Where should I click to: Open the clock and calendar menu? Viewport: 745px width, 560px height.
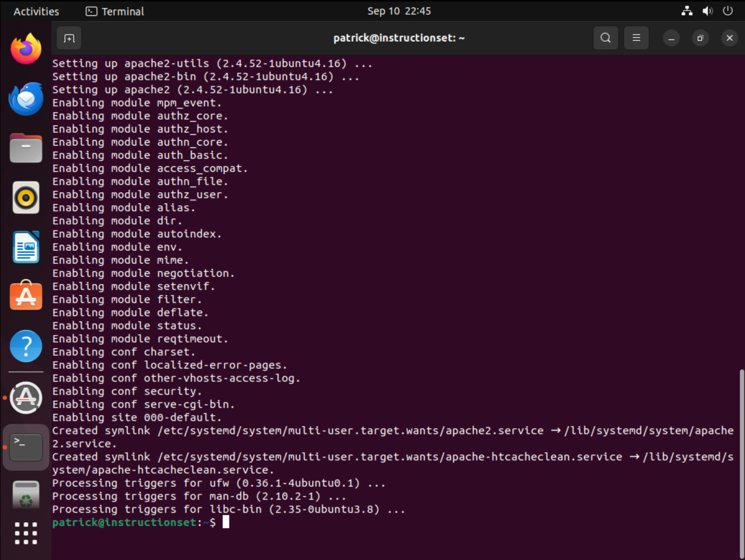pos(399,11)
